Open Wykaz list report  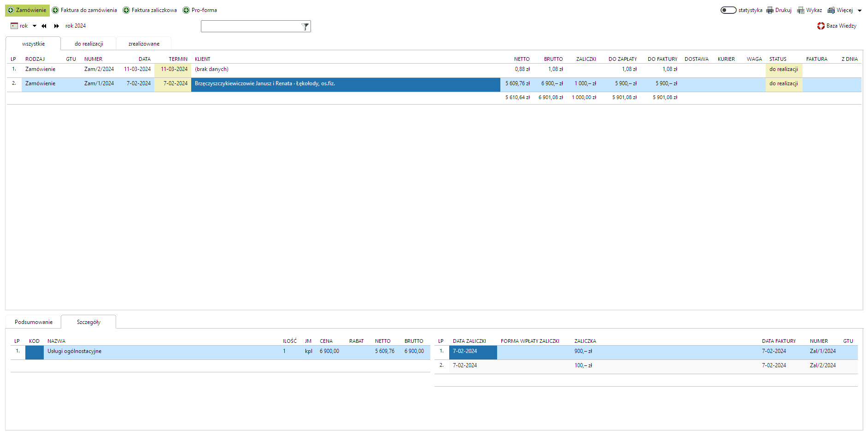(x=809, y=10)
